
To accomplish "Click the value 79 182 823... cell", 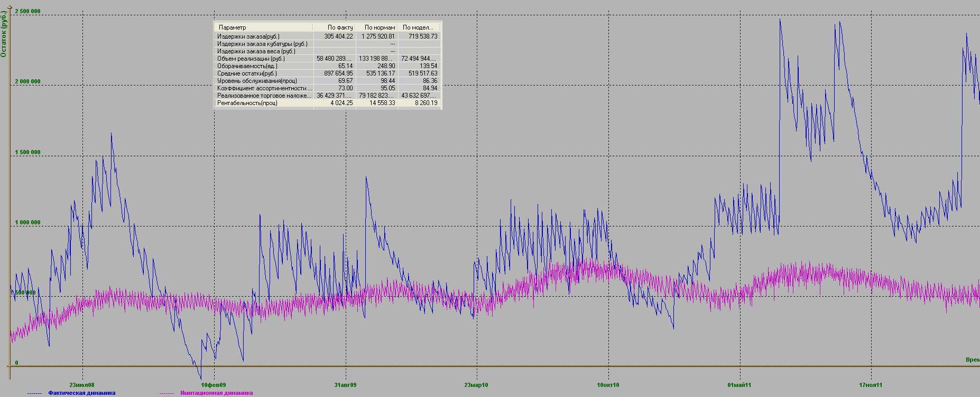I will 377,96.
